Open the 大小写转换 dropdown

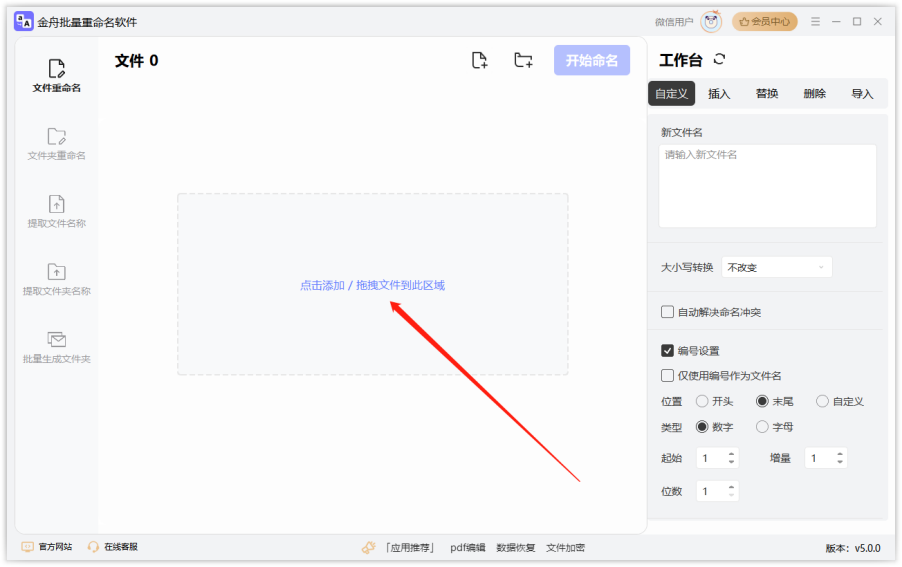pos(777,267)
